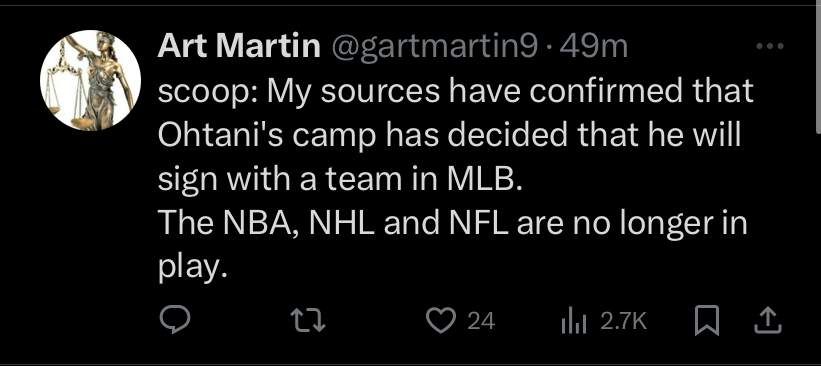The image size is (821, 366).
Task: Open the Lady Justice profile avatar
Action: click(90, 80)
